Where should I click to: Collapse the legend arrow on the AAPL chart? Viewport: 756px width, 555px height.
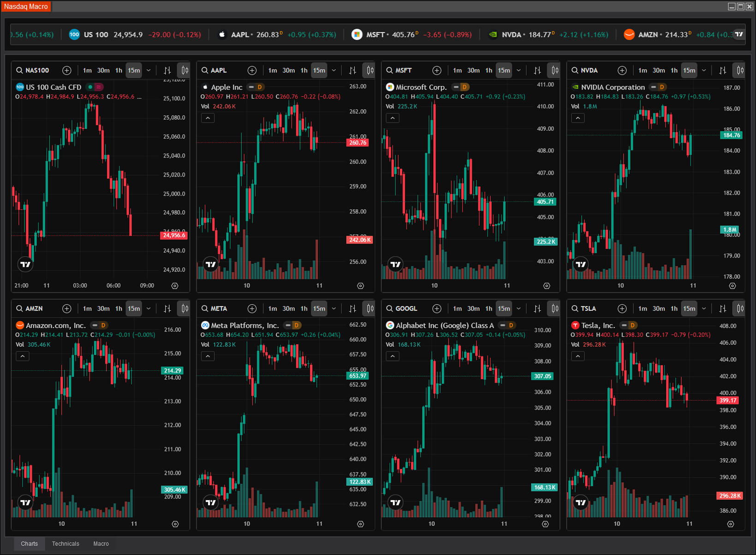point(208,118)
